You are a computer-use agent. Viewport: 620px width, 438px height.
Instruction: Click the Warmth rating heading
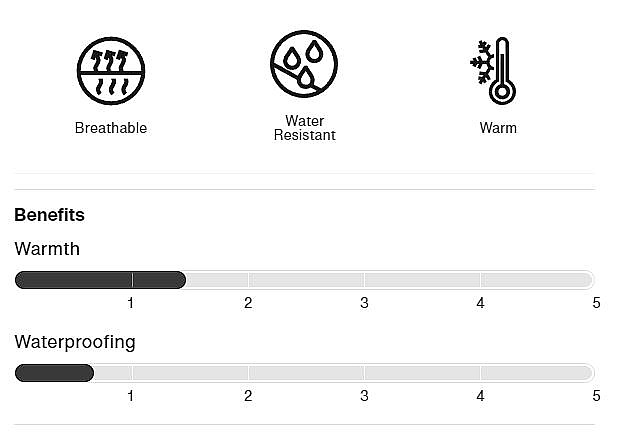coord(47,248)
